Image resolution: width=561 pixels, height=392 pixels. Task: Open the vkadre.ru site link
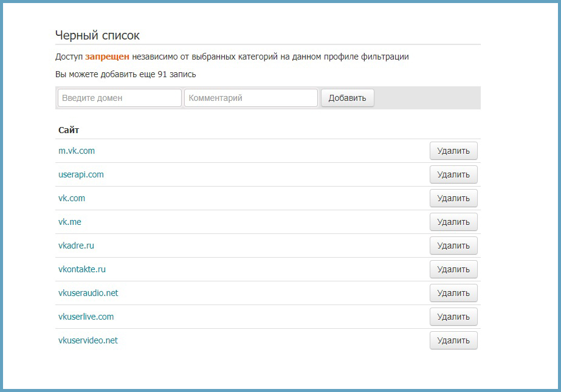76,246
